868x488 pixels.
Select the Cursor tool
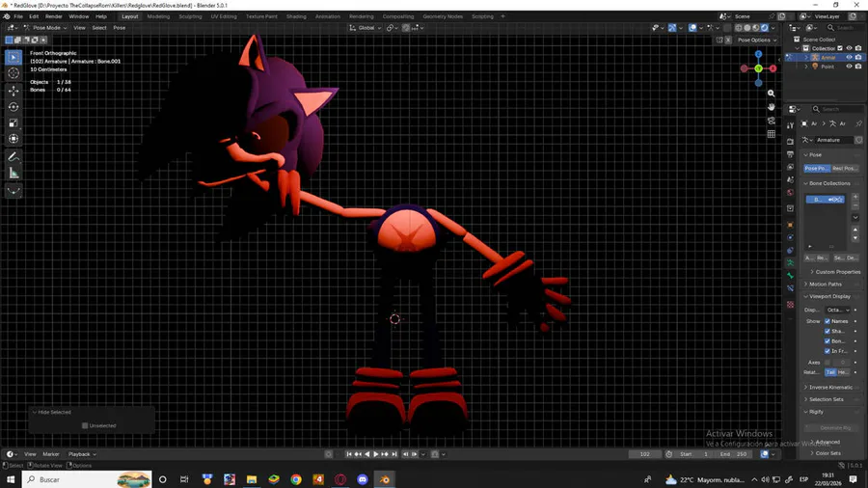(14, 73)
